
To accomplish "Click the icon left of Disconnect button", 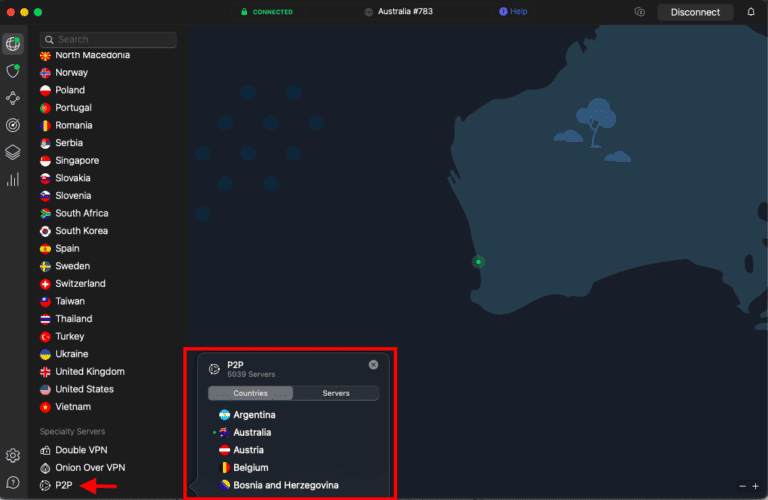I will point(640,12).
